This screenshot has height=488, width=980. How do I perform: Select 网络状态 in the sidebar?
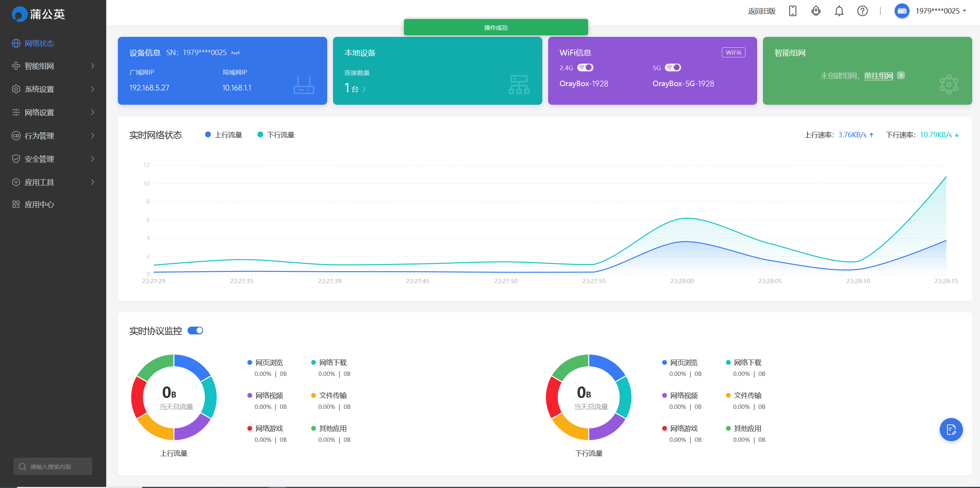tap(39, 43)
